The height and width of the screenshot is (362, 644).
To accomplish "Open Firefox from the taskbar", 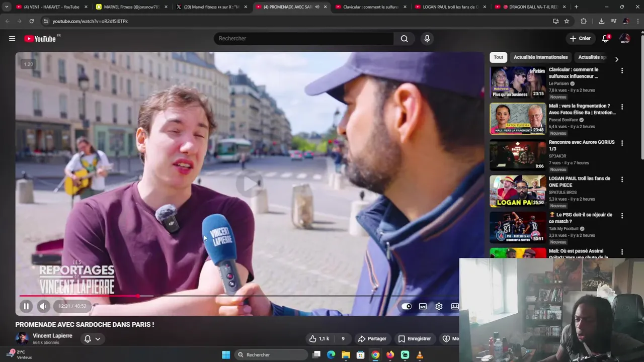I will [390, 355].
